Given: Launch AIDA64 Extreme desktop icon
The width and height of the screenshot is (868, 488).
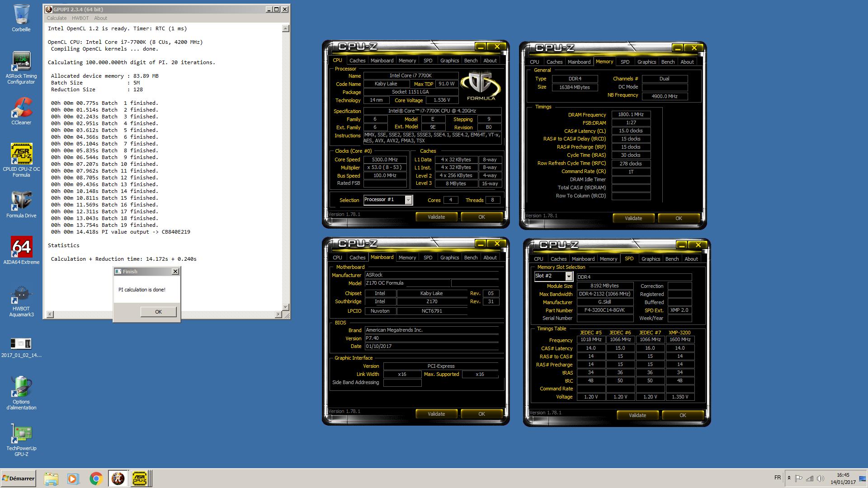Looking at the screenshot, I should [21, 250].
